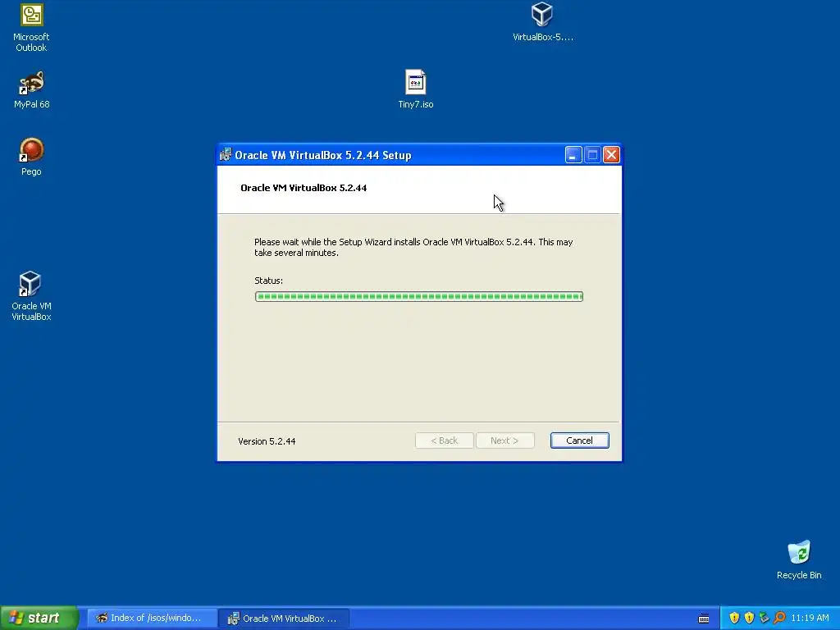Select the Pego desktop shortcut
840x630 pixels.
click(31, 157)
